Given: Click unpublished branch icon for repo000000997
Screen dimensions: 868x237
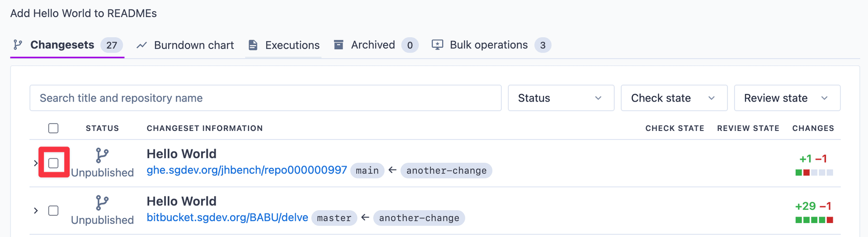Looking at the screenshot, I should pos(102,156).
